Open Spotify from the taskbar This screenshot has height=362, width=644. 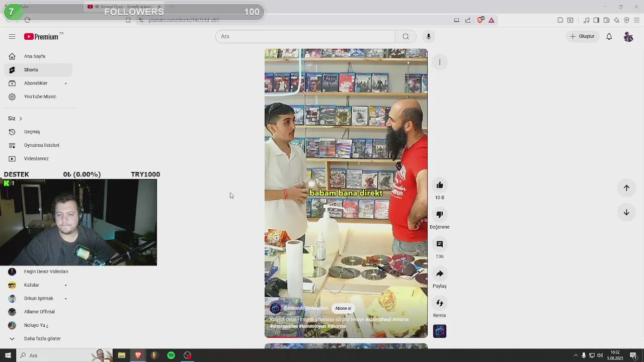171,355
